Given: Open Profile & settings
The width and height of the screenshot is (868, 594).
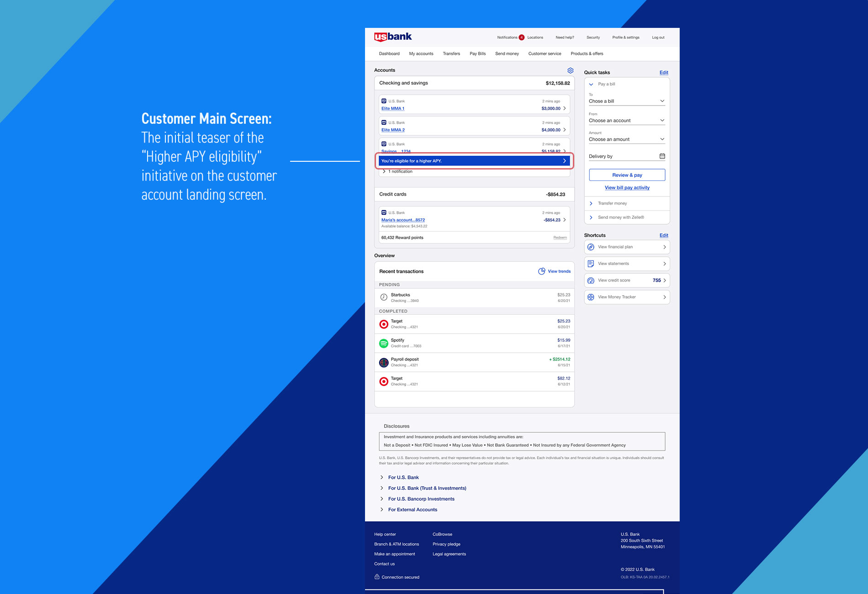Looking at the screenshot, I should tap(626, 37).
